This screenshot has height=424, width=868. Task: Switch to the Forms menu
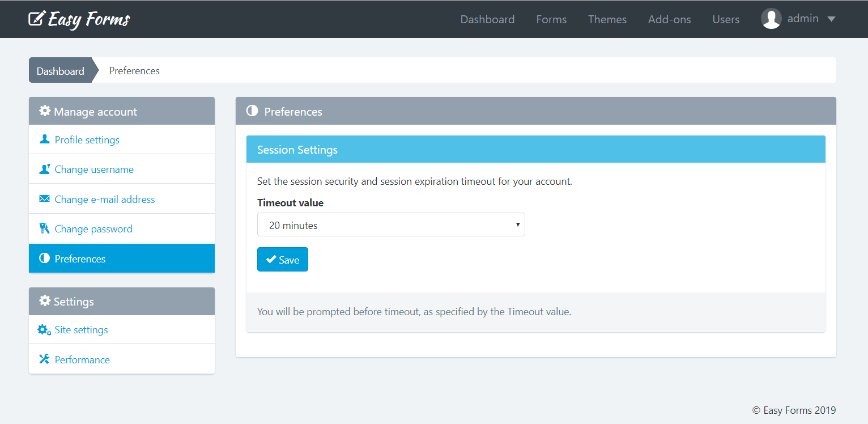point(551,19)
